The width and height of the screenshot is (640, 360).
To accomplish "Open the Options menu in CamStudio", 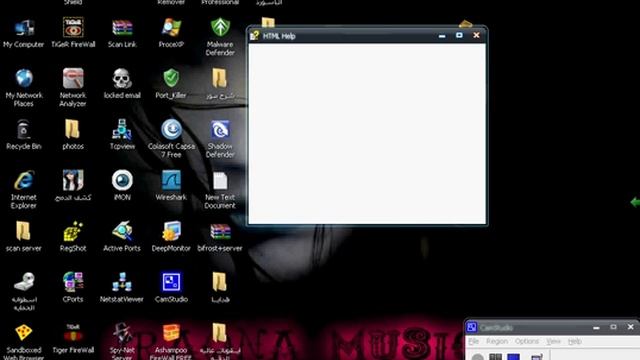I will [x=527, y=341].
